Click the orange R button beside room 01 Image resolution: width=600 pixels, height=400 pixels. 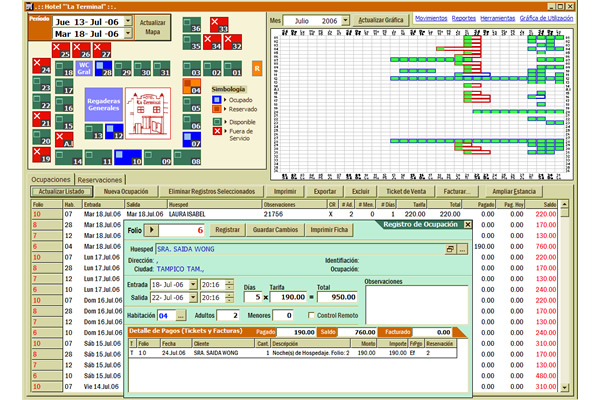(257, 68)
